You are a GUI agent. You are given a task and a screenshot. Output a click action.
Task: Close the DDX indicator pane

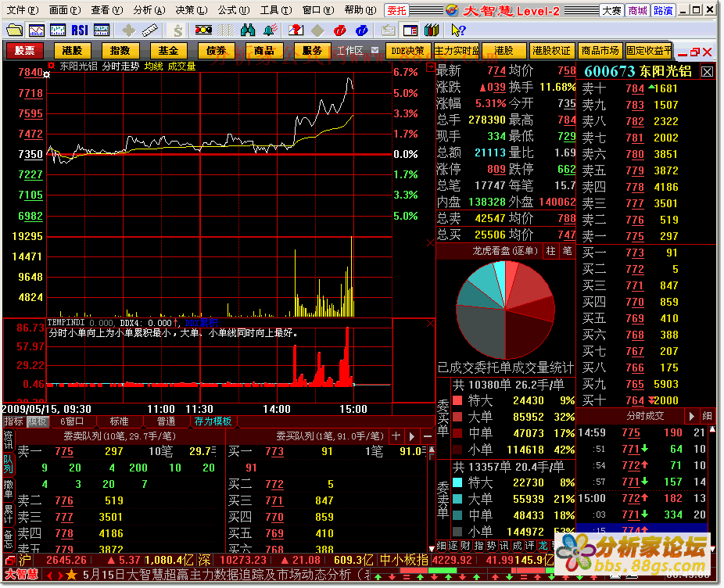click(x=430, y=324)
